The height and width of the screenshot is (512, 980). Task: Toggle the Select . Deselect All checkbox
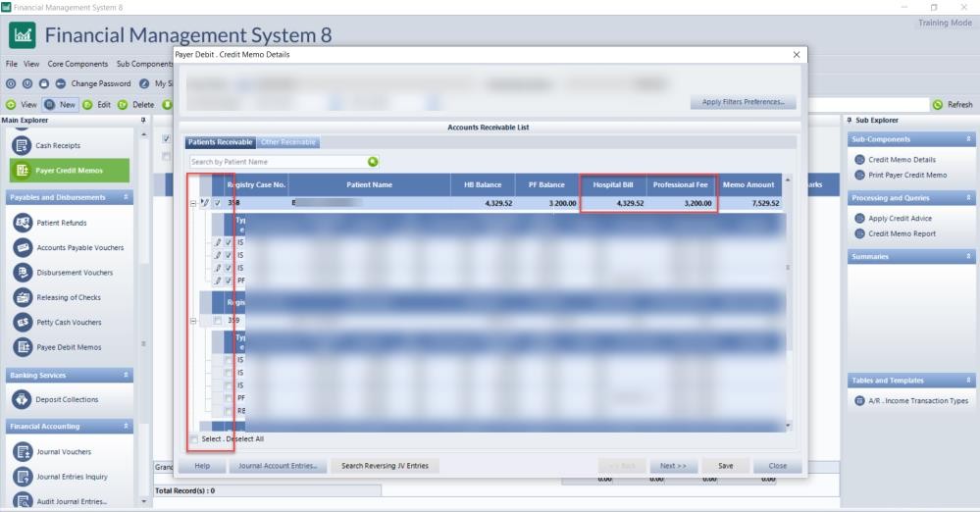[193, 438]
